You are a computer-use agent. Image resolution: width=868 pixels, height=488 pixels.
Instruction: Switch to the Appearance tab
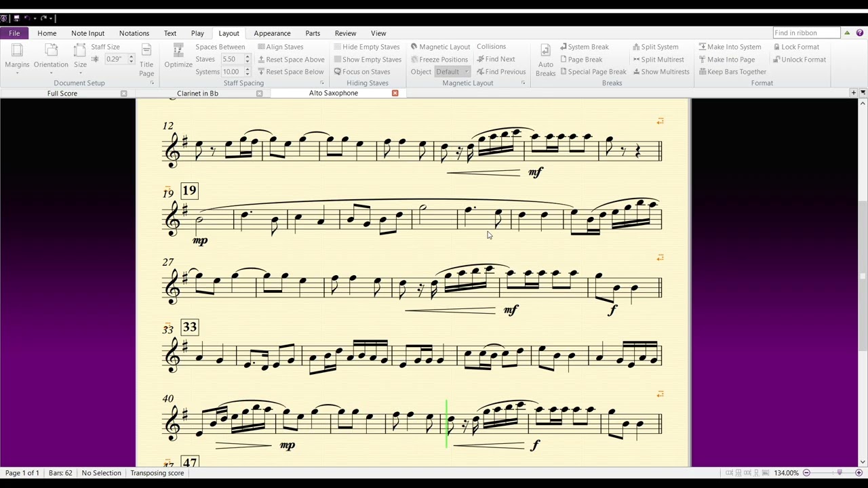272,33
